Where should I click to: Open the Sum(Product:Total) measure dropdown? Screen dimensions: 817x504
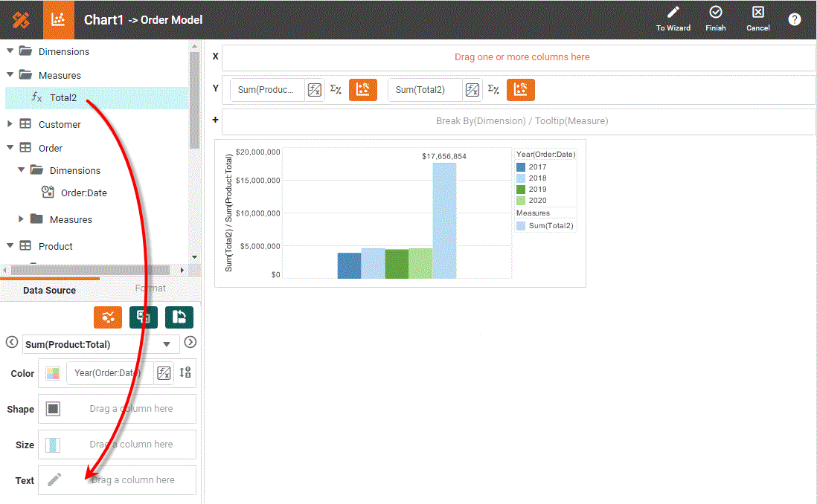(167, 344)
